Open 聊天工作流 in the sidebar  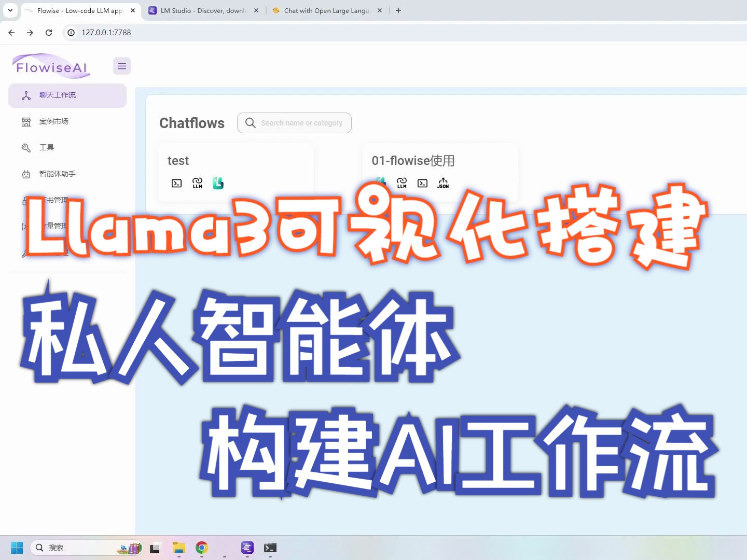click(67, 95)
